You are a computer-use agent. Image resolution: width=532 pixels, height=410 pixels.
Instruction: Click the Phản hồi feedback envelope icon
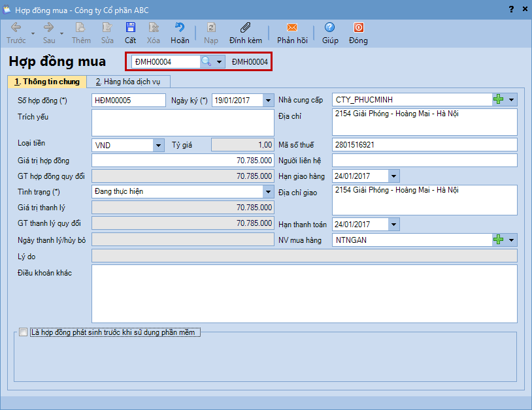coord(292,28)
